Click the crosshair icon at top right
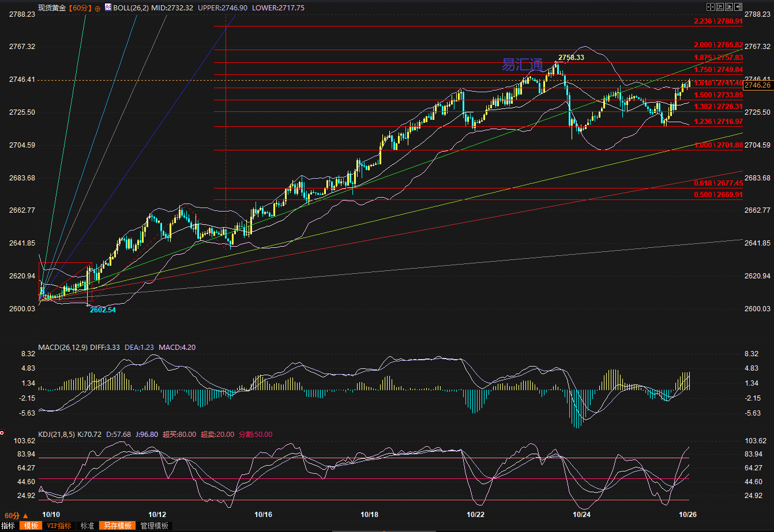This screenshot has height=532, width=774. 711,7
